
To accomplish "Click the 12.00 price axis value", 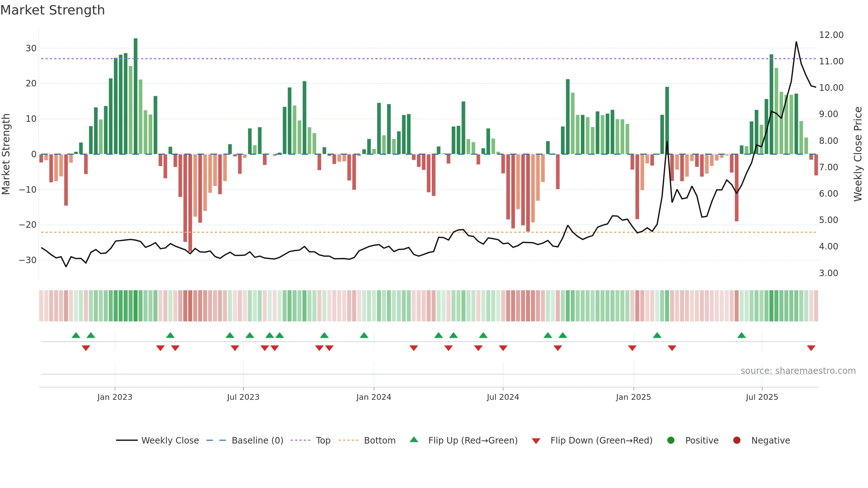I will [x=831, y=35].
